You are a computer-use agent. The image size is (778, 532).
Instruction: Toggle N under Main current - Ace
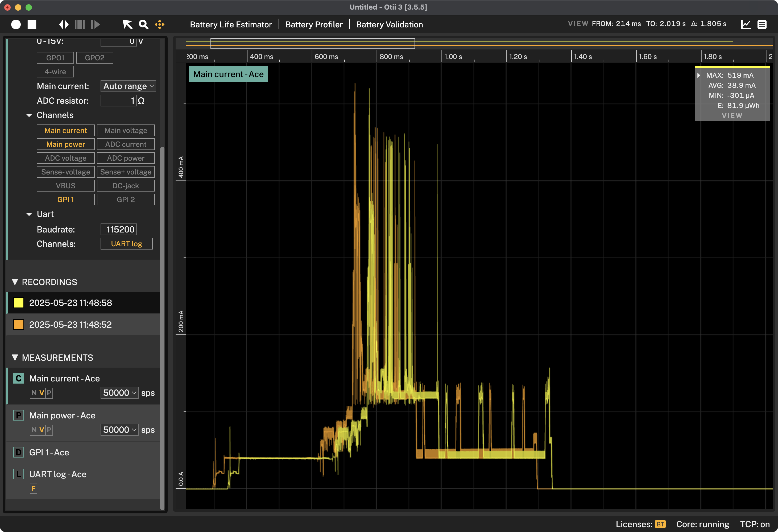coord(34,393)
